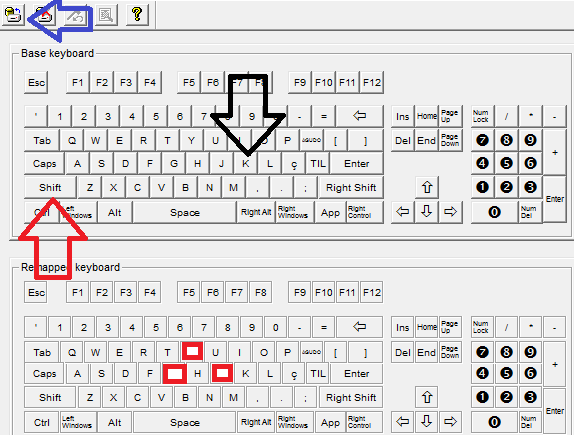Pick Left Windows key on Remapped keyboard
The height and width of the screenshot is (435, 574).
[78, 422]
